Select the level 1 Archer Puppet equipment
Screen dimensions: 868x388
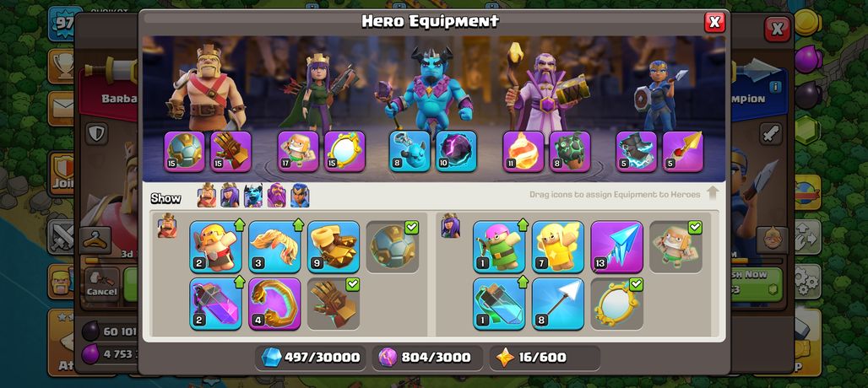click(499, 246)
